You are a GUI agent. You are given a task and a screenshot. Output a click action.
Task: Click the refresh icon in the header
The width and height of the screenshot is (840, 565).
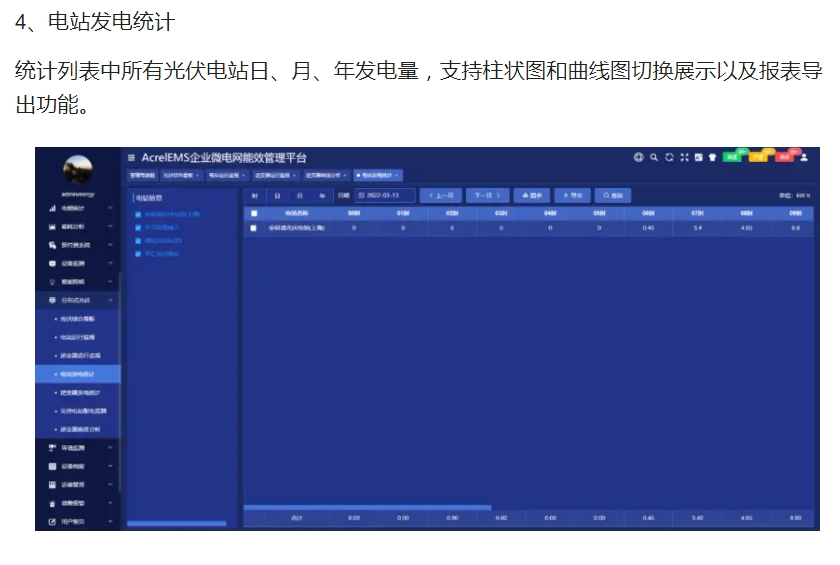(x=669, y=157)
